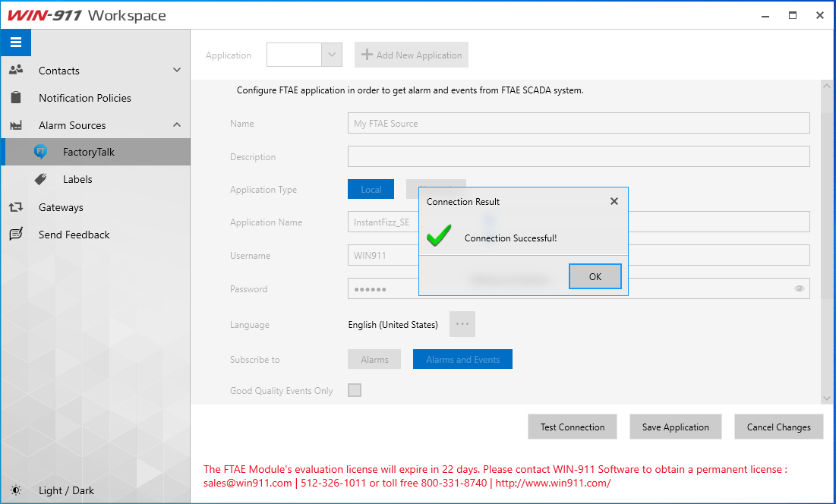836x504 pixels.
Task: Click the Username field
Action: [x=579, y=255]
